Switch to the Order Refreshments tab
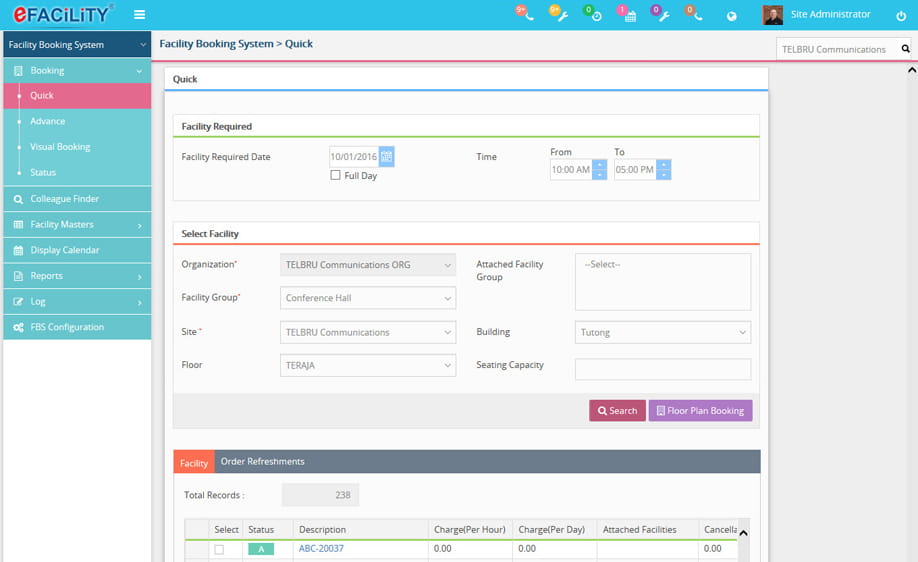This screenshot has height=562, width=918. coord(262,462)
